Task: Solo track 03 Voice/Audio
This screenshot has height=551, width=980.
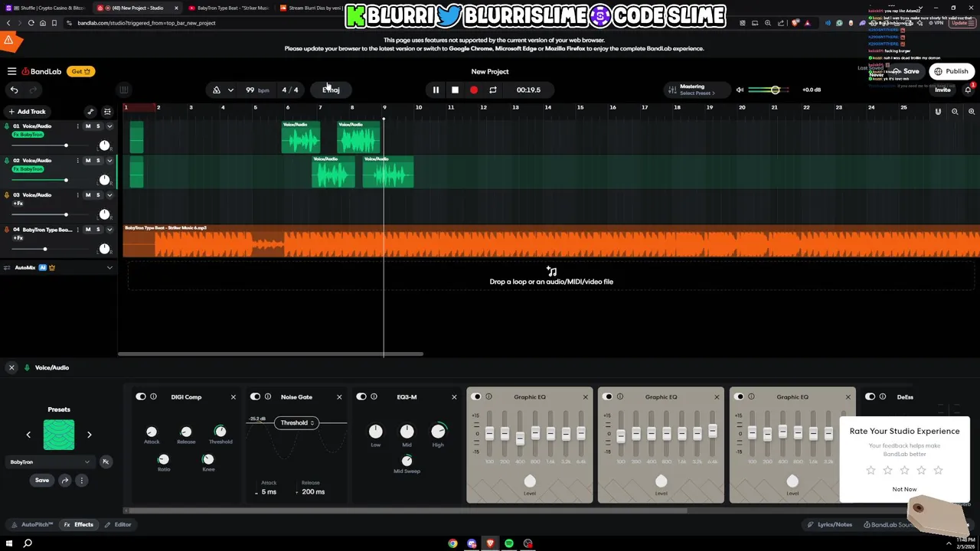Action: coord(98,195)
